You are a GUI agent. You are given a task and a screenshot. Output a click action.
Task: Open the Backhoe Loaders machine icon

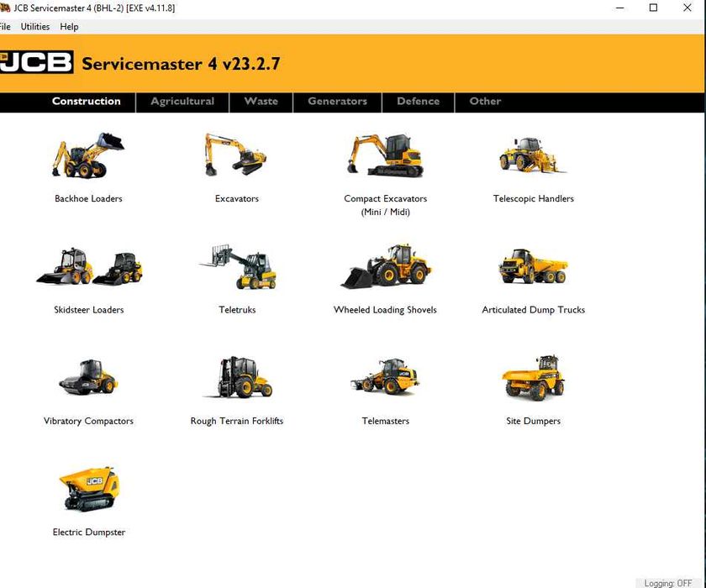(88, 155)
